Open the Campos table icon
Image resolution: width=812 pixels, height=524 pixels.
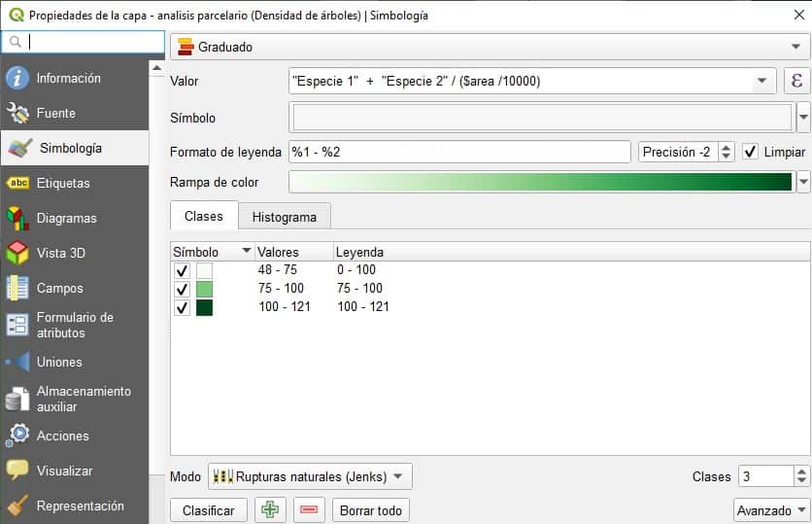pyautogui.click(x=17, y=288)
